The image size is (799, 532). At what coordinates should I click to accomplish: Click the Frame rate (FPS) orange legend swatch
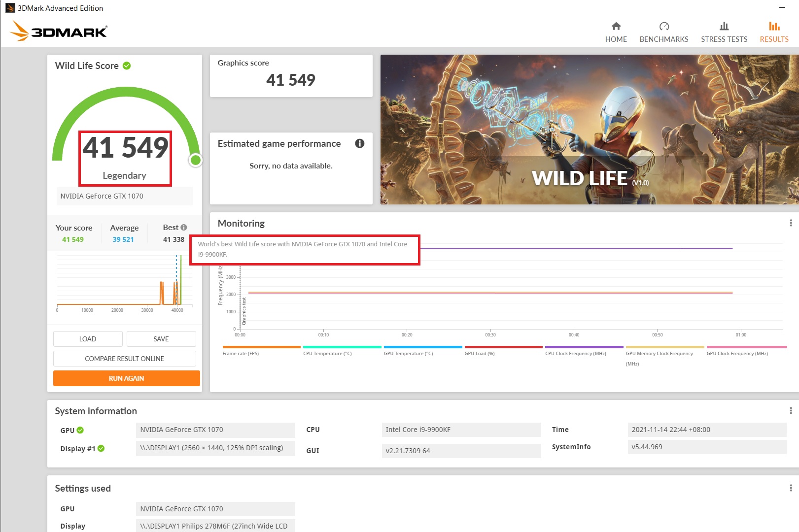261,347
